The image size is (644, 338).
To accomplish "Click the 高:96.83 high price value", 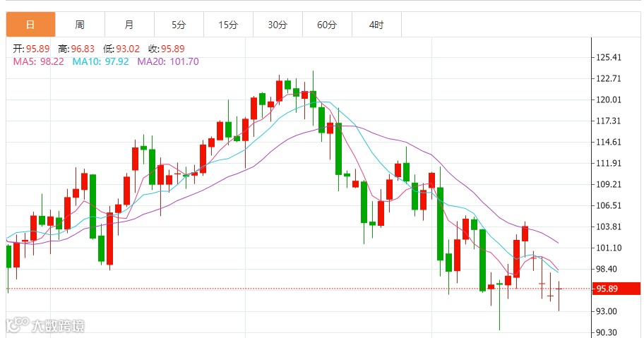I will pyautogui.click(x=76, y=49).
